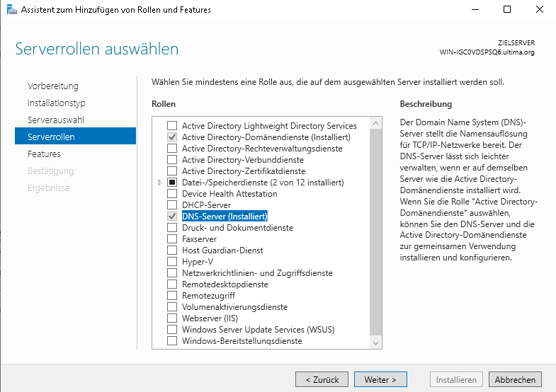The width and height of the screenshot is (556, 392).
Task: Tick the Webserver (IIS) checkbox
Action: [x=172, y=318]
